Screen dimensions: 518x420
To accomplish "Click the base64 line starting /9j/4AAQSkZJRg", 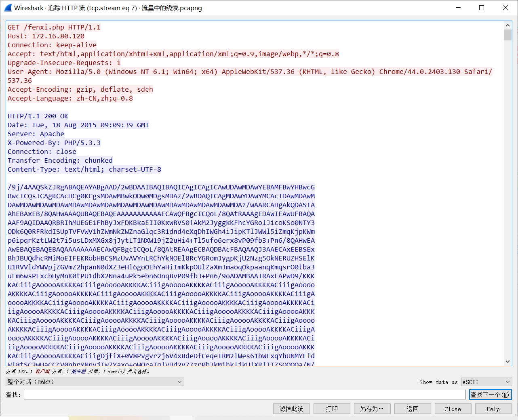I will coord(161,187).
